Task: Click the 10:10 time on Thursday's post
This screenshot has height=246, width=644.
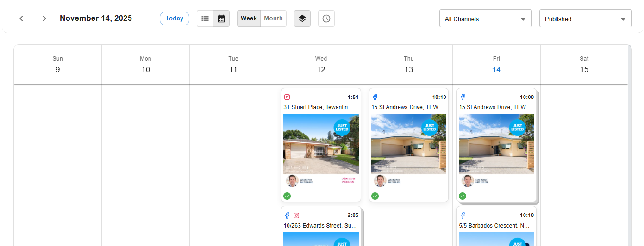Action: click(439, 97)
